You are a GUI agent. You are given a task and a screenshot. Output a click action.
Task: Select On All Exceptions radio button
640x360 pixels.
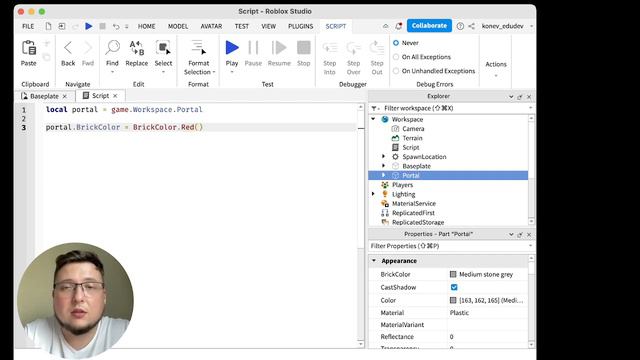point(396,57)
